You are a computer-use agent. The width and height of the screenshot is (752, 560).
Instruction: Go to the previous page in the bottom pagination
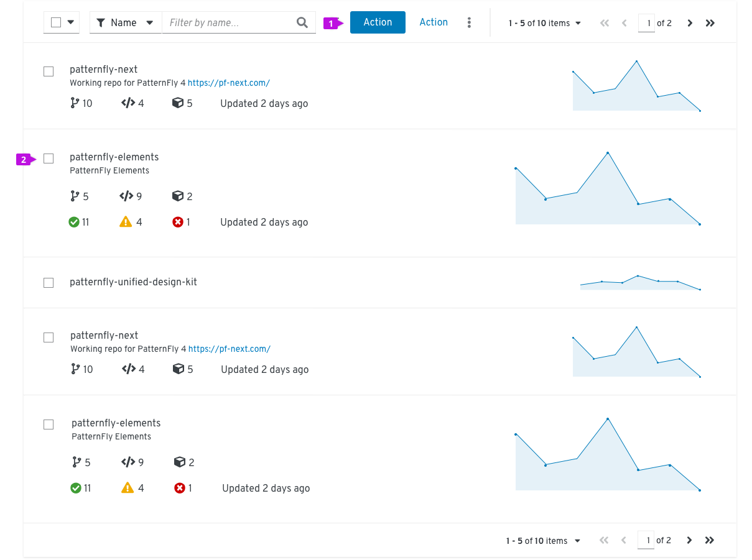pos(624,540)
